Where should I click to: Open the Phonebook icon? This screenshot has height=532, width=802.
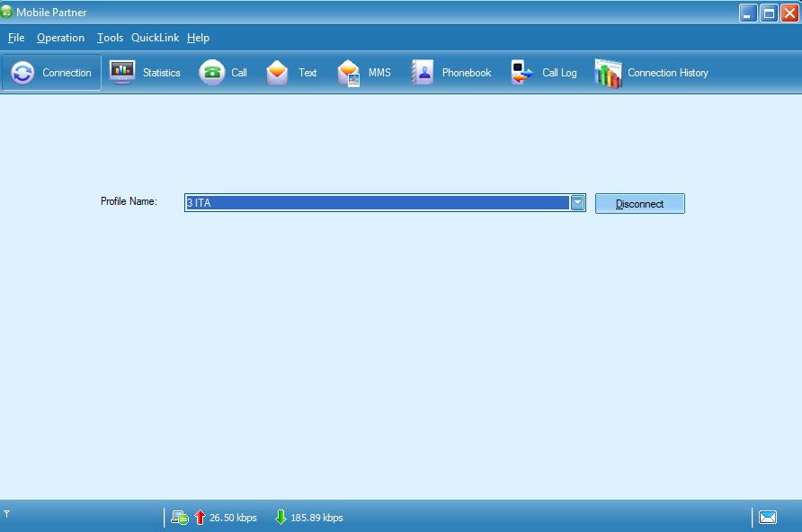422,71
